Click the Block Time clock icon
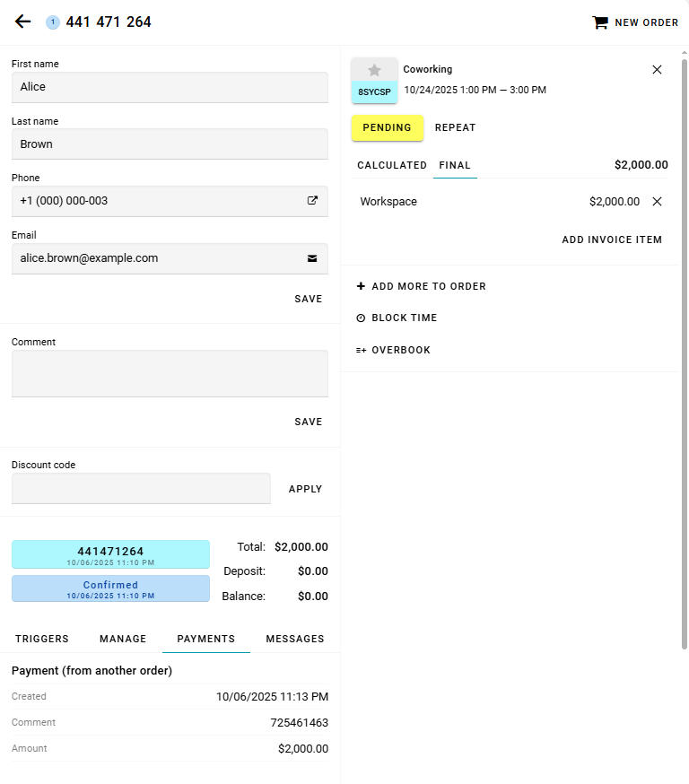 coord(361,318)
